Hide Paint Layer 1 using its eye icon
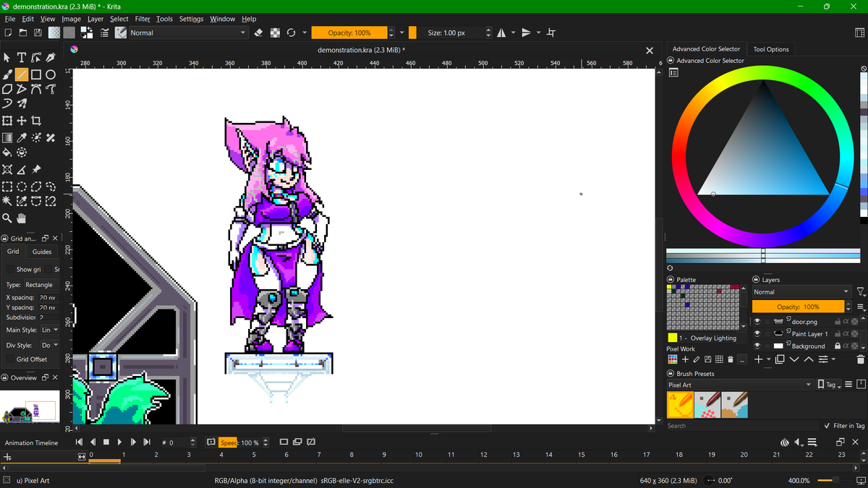This screenshot has height=488, width=868. coord(757,334)
